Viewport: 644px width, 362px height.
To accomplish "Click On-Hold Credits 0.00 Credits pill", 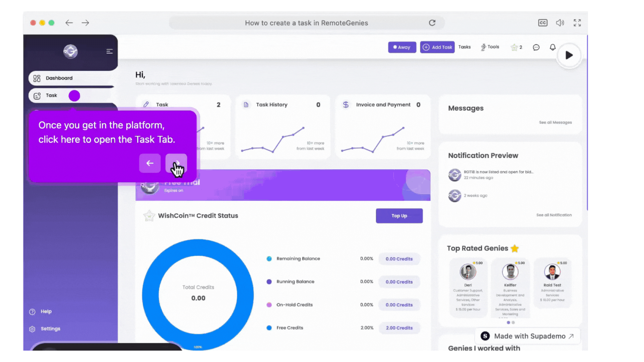I will tap(399, 305).
